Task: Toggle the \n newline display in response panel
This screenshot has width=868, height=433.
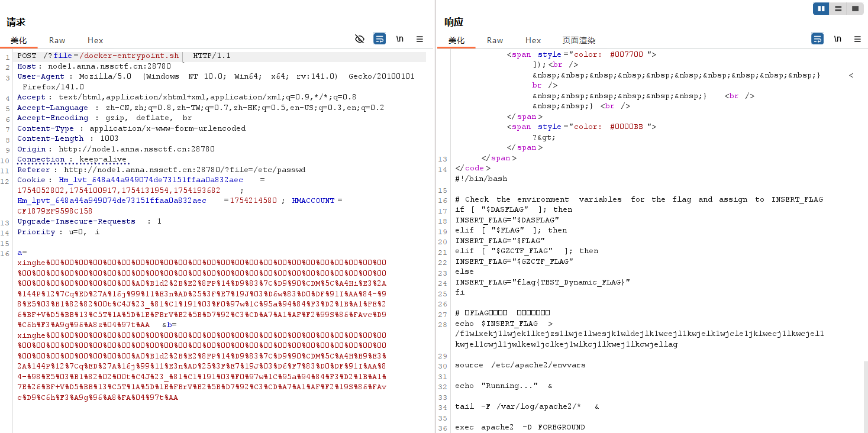Action: tap(838, 39)
